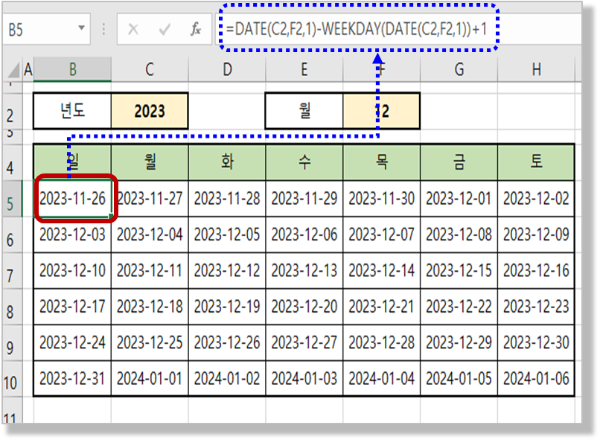Click the cell 2023-12-20
This screenshot has height=441, width=600.
pyautogui.click(x=304, y=307)
